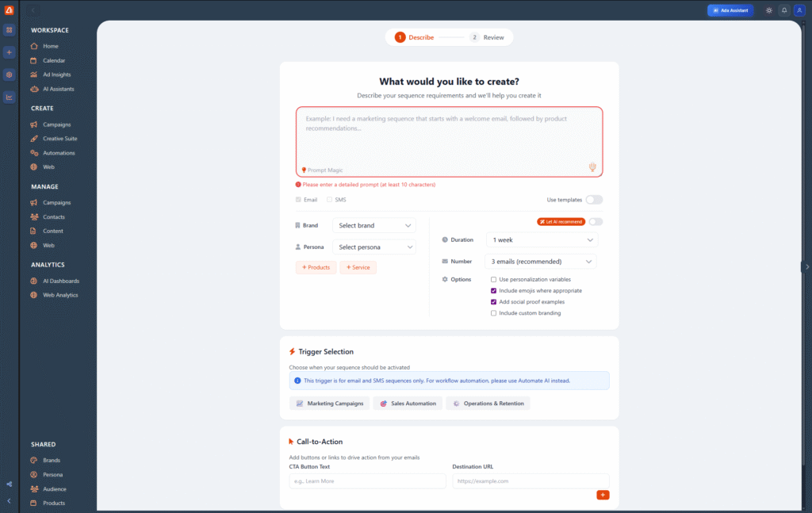Click the analytics chart icon in left rail

[x=9, y=98]
